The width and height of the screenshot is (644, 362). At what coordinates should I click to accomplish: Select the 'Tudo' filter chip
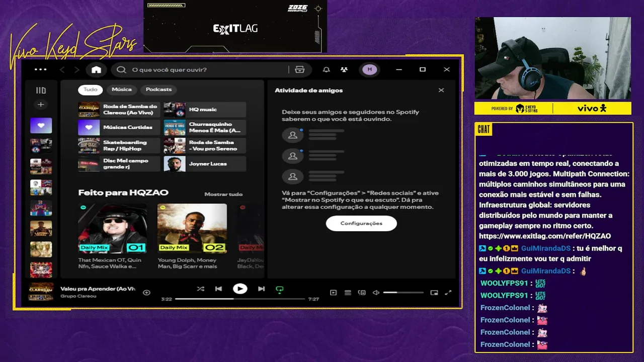point(91,89)
